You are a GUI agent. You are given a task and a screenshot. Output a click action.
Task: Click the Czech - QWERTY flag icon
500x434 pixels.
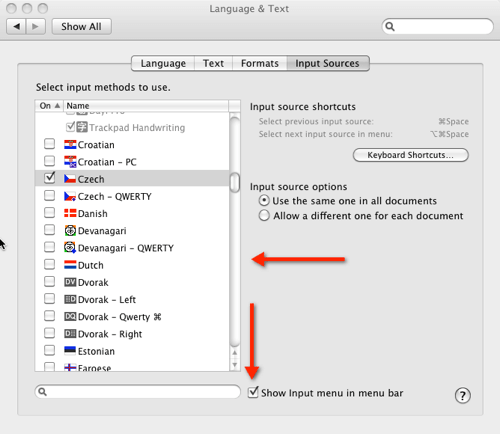(70, 196)
